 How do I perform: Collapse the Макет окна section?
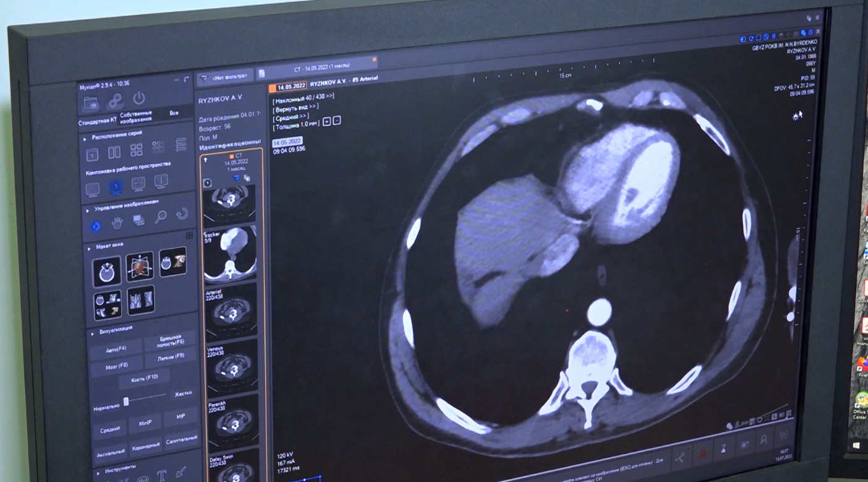(89, 247)
